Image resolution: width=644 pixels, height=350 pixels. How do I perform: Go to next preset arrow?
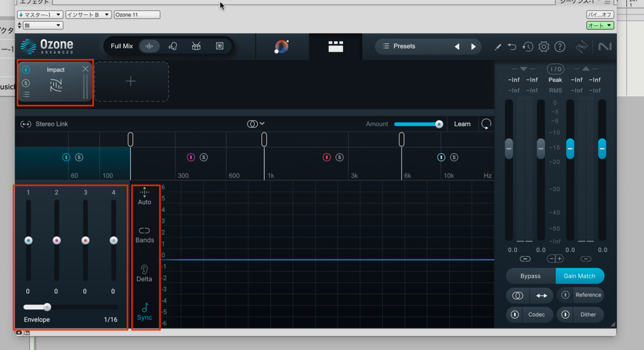tap(473, 47)
